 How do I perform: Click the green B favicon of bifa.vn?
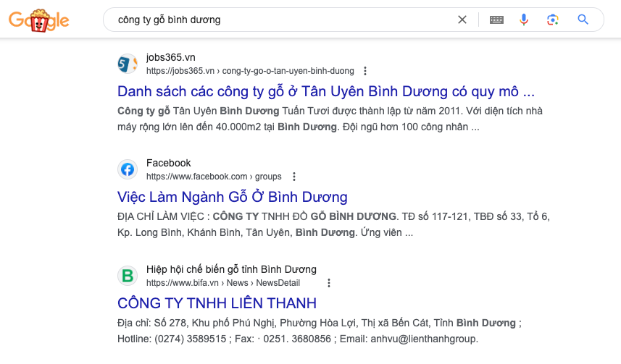tap(128, 276)
